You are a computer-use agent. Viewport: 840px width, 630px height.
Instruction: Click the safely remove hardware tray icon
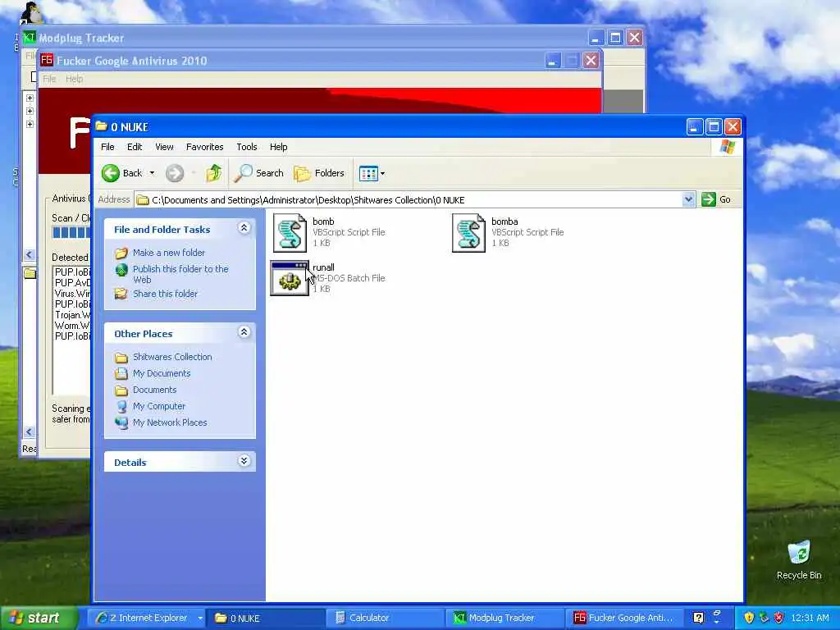click(x=764, y=618)
